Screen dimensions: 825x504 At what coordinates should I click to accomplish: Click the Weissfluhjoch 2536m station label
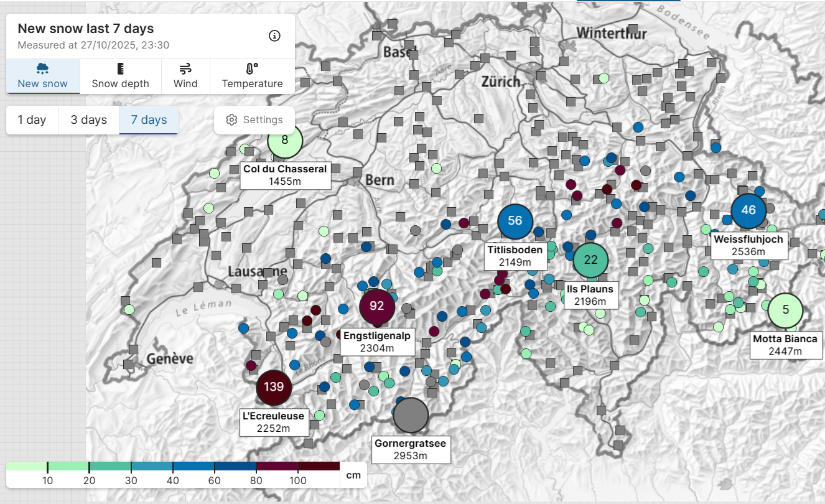click(x=748, y=246)
